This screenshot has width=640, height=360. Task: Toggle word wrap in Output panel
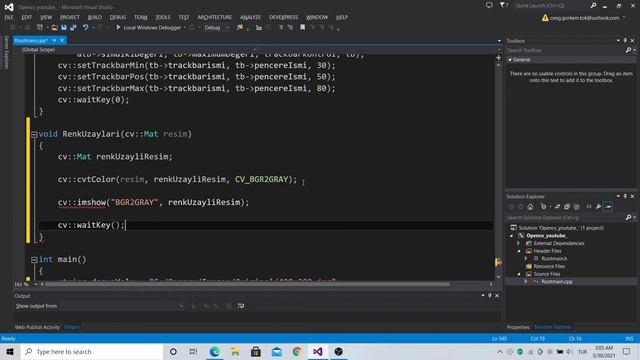tap(241, 306)
